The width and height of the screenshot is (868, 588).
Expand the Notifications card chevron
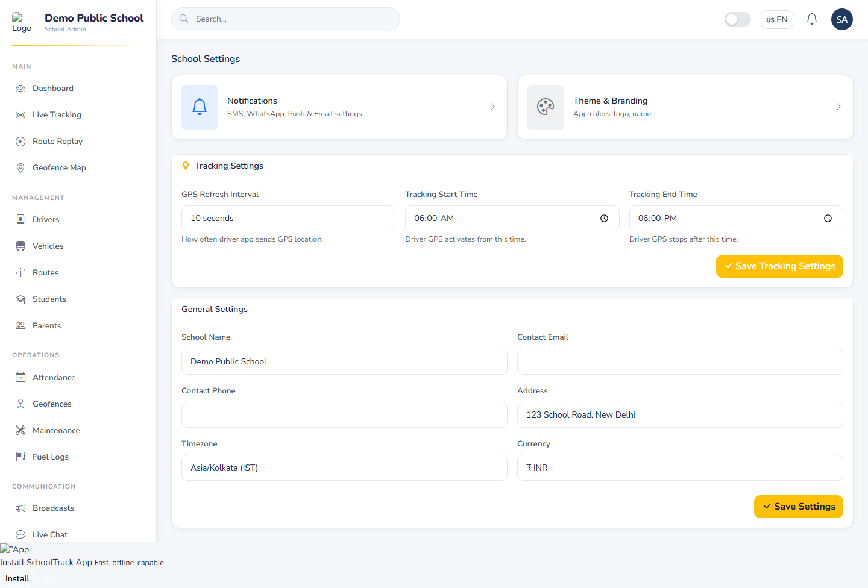(492, 107)
